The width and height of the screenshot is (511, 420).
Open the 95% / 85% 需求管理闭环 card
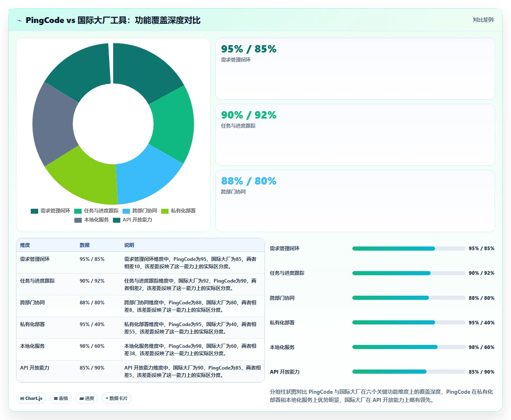[355, 69]
